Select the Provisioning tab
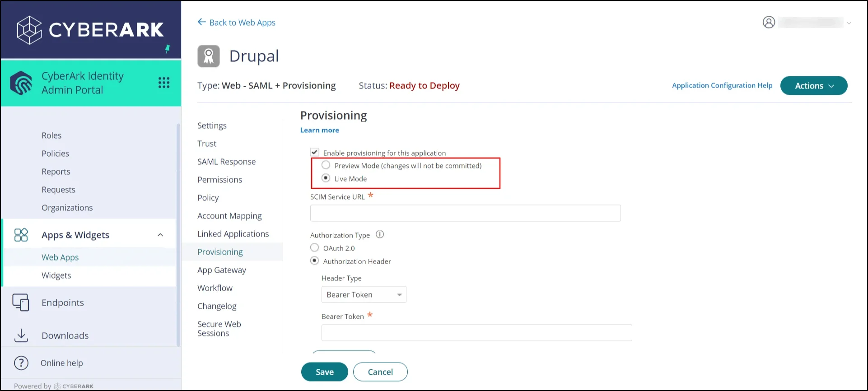The image size is (868, 391). pyautogui.click(x=220, y=252)
